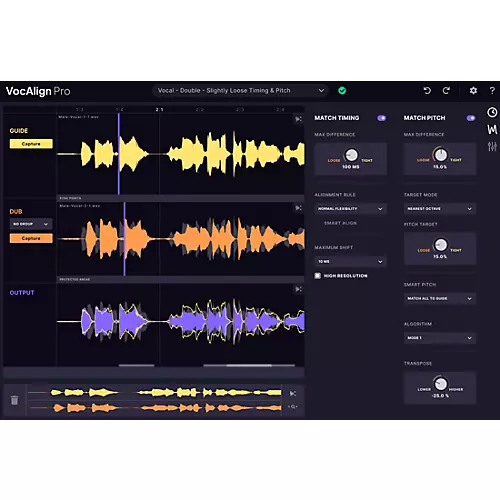Click the yellow Guide Capture button

point(31,144)
